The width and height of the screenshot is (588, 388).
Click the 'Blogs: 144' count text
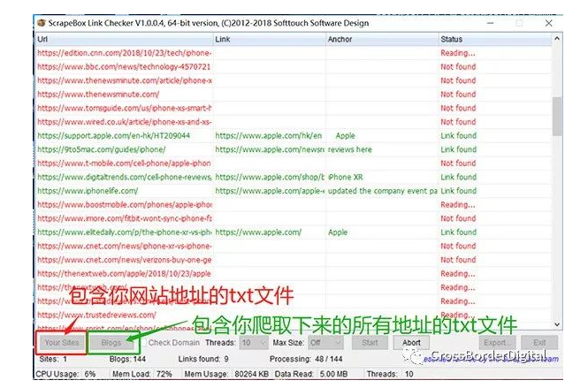[127, 359]
